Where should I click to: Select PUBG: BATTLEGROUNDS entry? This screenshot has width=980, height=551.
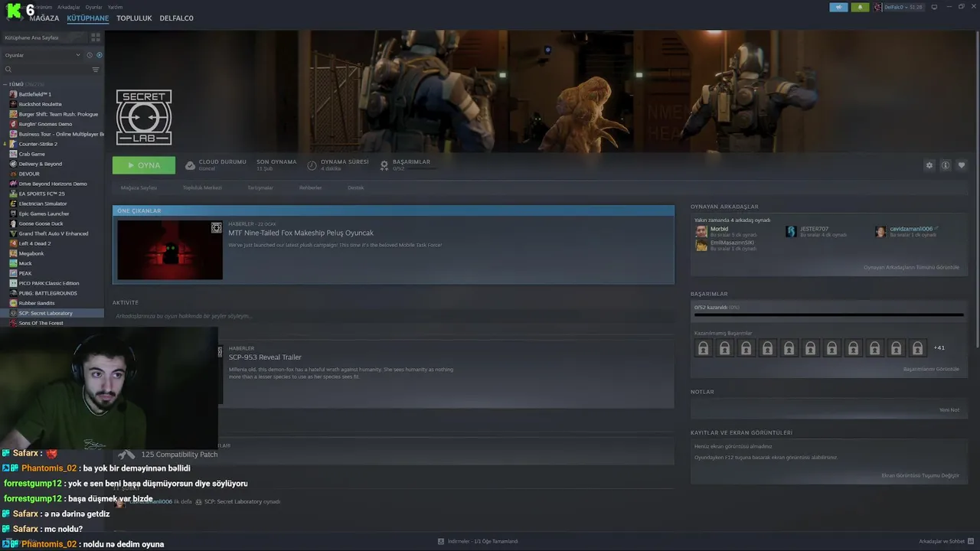pos(47,293)
